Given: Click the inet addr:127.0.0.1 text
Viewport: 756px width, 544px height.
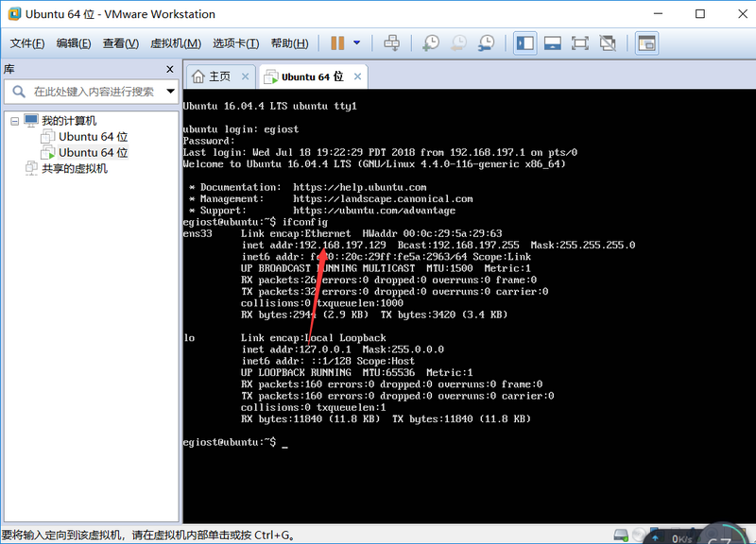Looking at the screenshot, I should pos(297,349).
